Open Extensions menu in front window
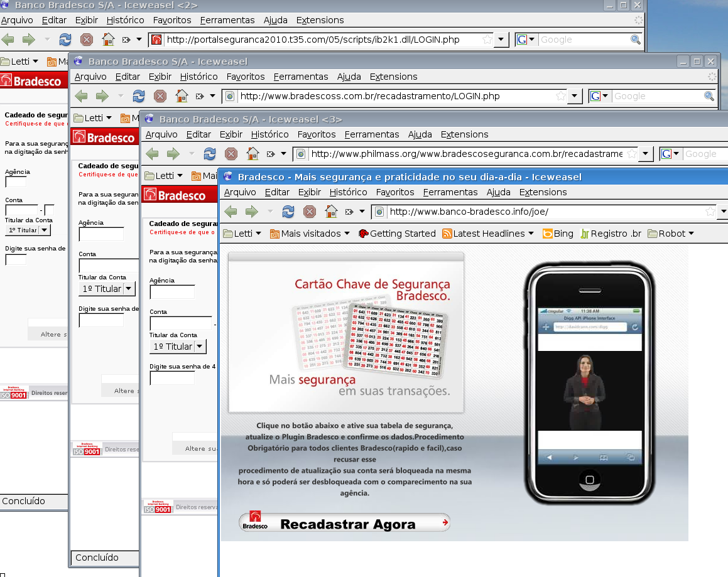The width and height of the screenshot is (728, 577). (x=543, y=192)
